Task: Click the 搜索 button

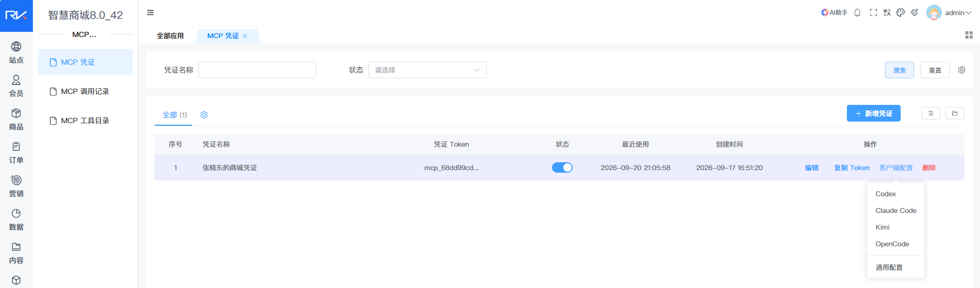Action: coord(900,70)
